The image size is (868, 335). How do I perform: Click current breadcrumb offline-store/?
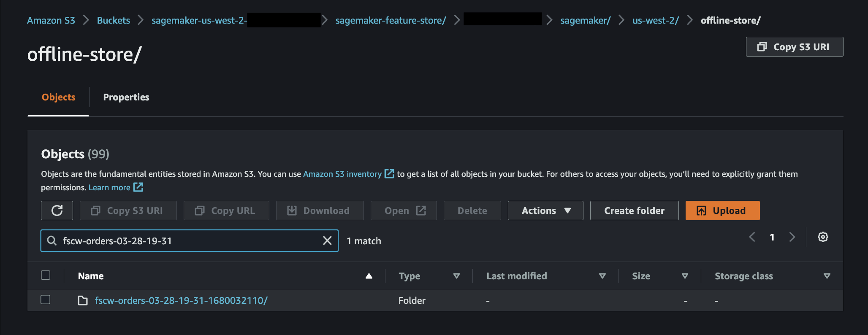pos(731,20)
